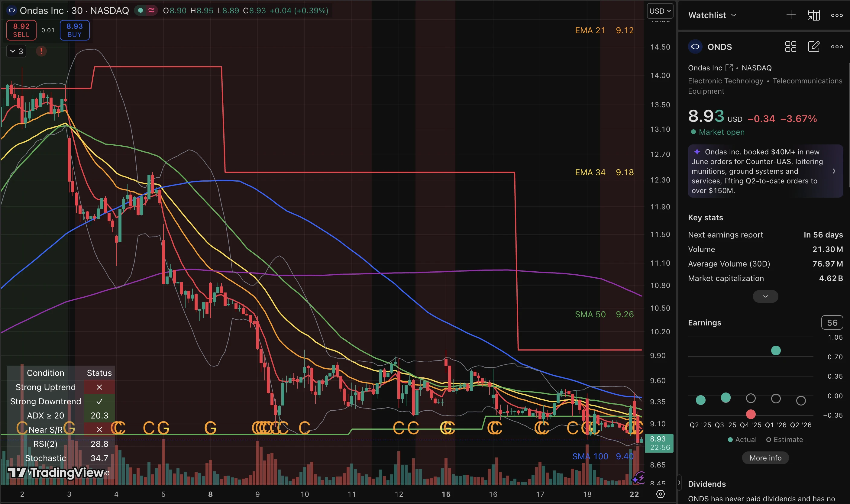
Task: Click the Average Volume (30D) row
Action: coord(765,263)
